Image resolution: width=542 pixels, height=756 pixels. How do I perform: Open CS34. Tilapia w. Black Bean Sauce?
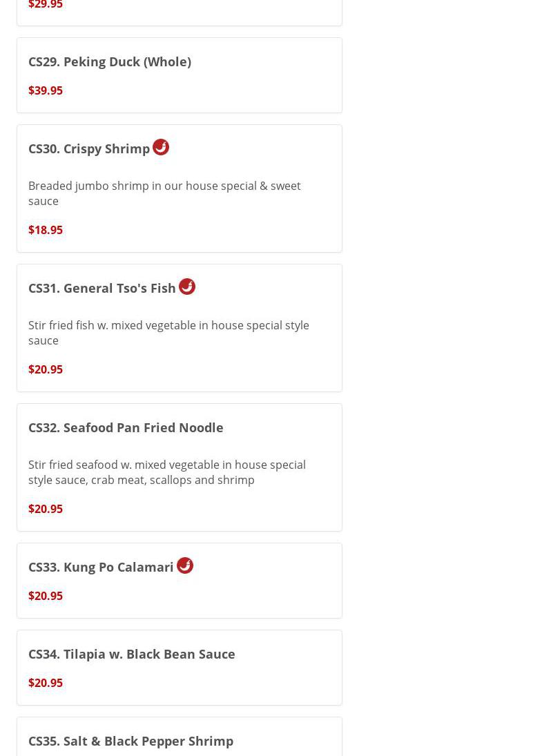[x=132, y=654]
